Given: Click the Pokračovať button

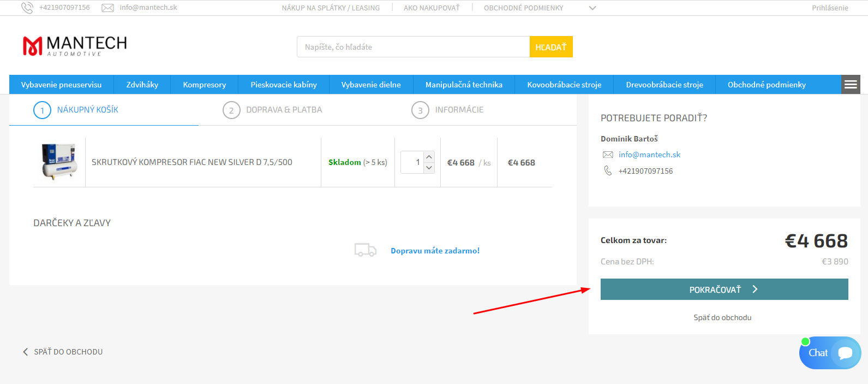Looking at the screenshot, I should [725, 290].
